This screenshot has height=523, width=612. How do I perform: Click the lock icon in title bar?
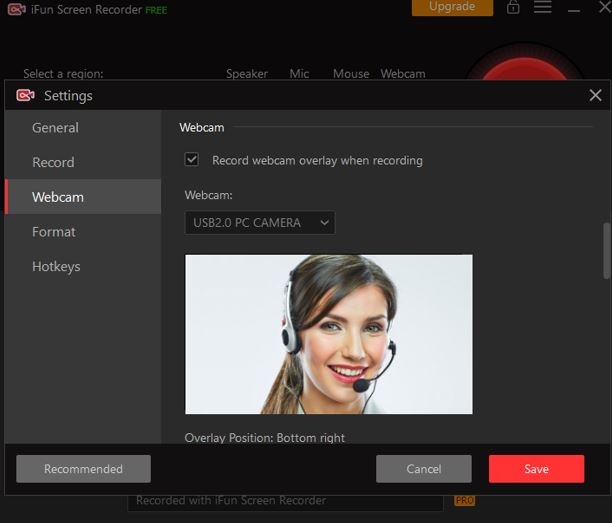coord(513,7)
